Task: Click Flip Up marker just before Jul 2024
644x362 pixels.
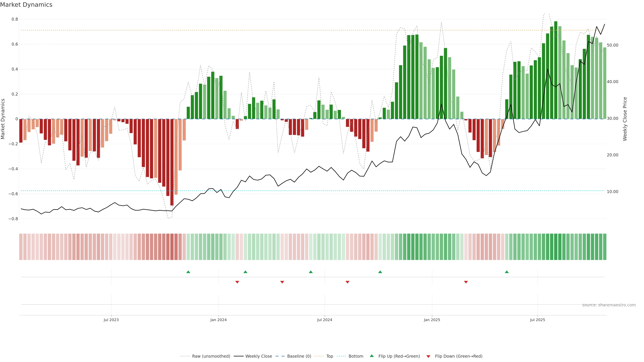Action: (310, 272)
